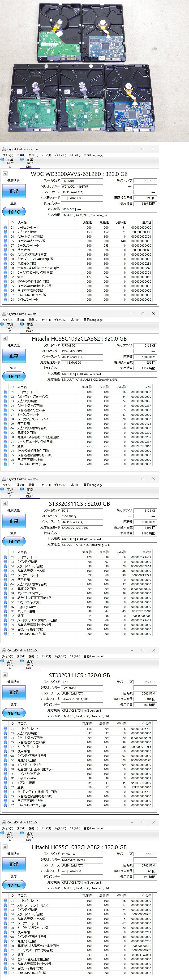Screen dimensions: 189x980
Task: Open テーマ(T) menu in the WDC WD3200AVVS window
Action: click(x=46, y=155)
